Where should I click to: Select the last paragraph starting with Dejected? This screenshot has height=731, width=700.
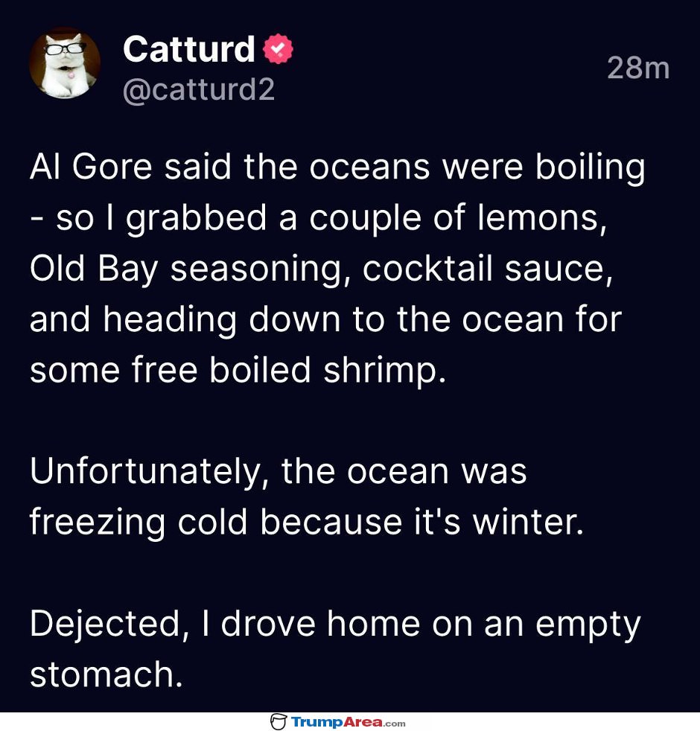(335, 649)
